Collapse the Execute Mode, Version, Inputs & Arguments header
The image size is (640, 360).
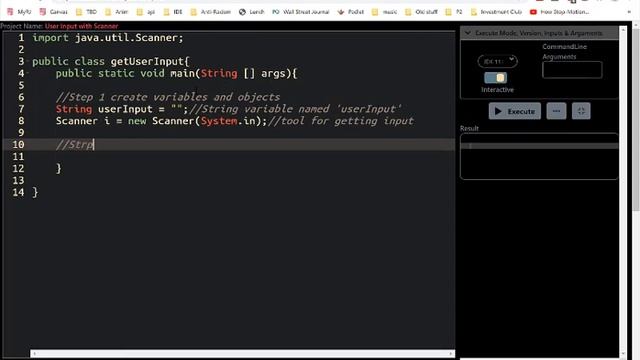click(x=539, y=33)
